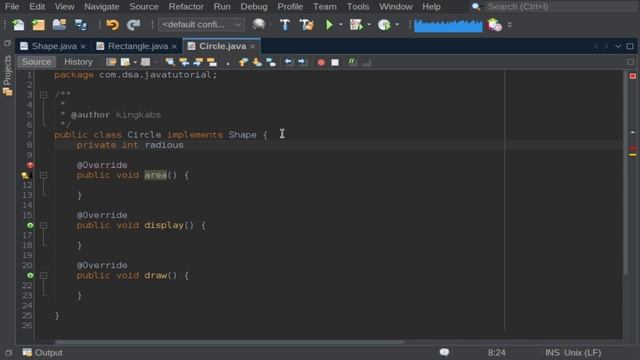Switch to the Rectangle.java tab
This screenshot has width=640, height=360.
coord(138,46)
